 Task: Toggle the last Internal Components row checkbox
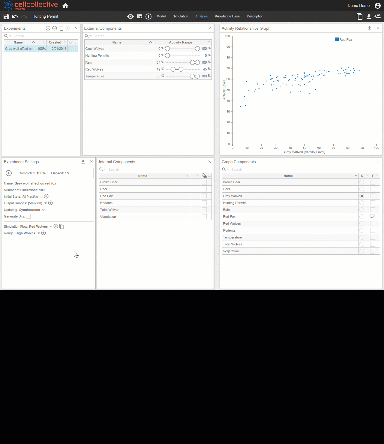[204, 217]
